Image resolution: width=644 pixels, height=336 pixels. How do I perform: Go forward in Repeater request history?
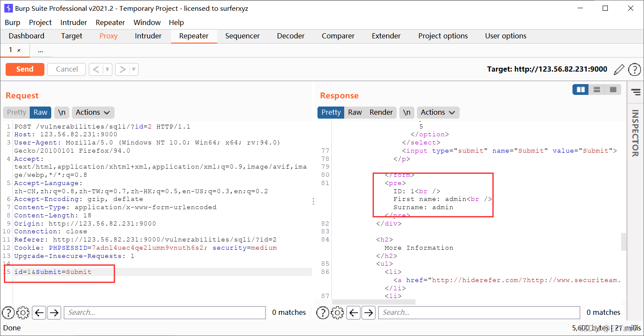(122, 69)
